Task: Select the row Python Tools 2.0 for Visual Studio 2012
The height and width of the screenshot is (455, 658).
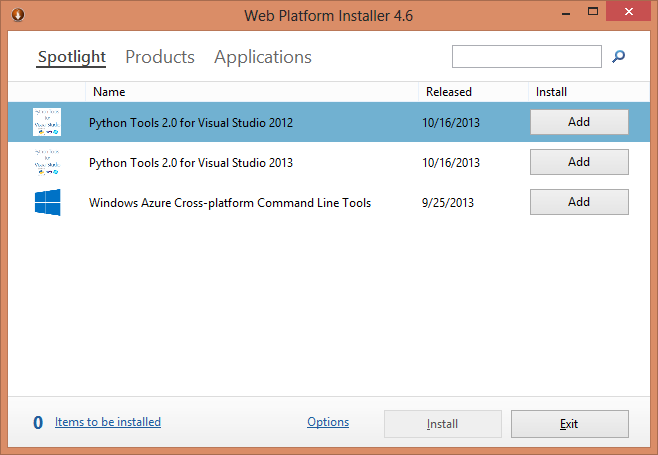Action: (329, 122)
